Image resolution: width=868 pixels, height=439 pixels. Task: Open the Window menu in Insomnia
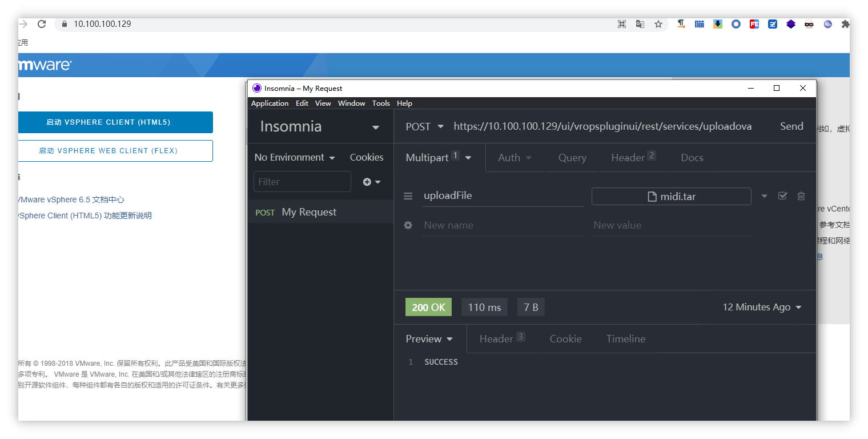tap(351, 103)
